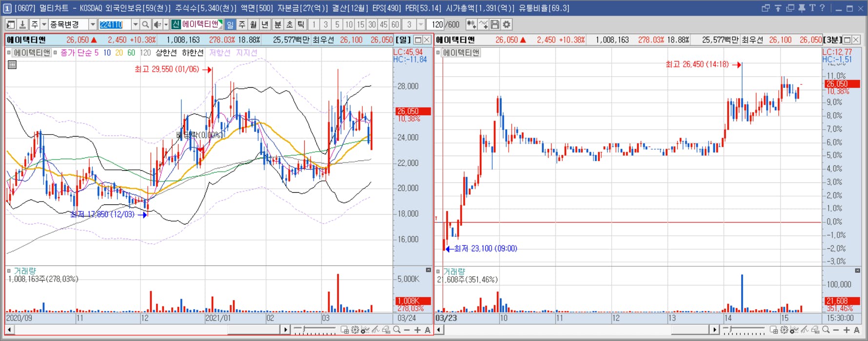868x341 pixels.
Task: Click the first icon in the chart toolbar
Action: pyautogui.click(x=10, y=24)
